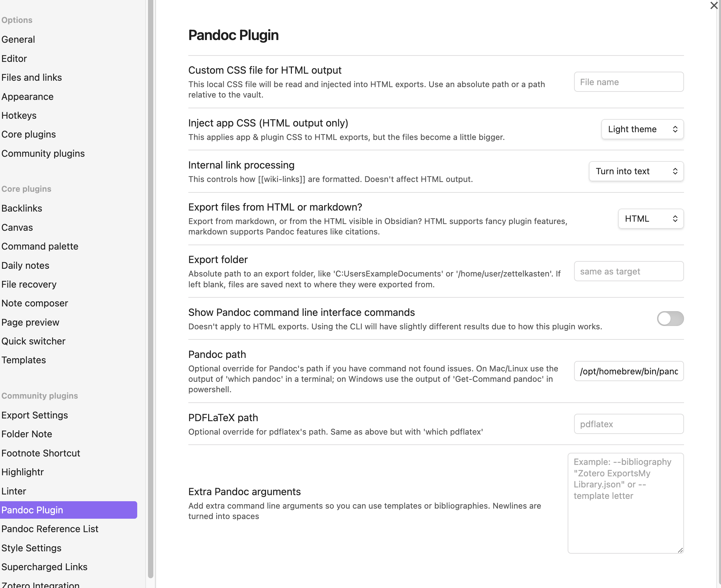Screen dimensions: 721x588
Task: Open Page preview settings
Action: point(30,323)
